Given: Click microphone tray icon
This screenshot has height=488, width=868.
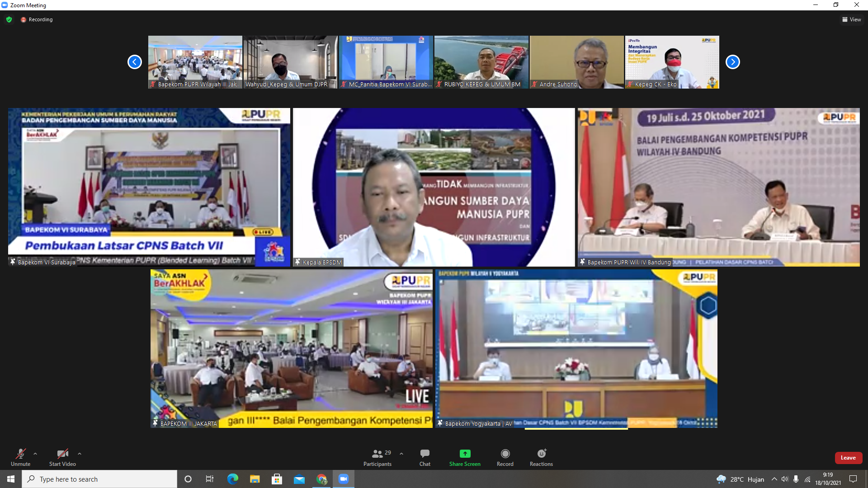Looking at the screenshot, I should pyautogui.click(x=796, y=479).
